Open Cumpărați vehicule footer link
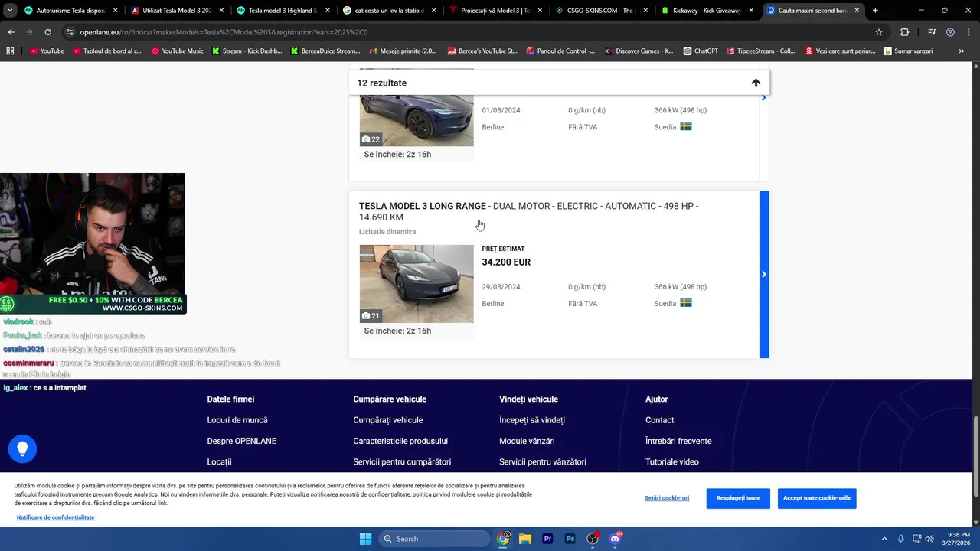This screenshot has width=980, height=551. (387, 420)
